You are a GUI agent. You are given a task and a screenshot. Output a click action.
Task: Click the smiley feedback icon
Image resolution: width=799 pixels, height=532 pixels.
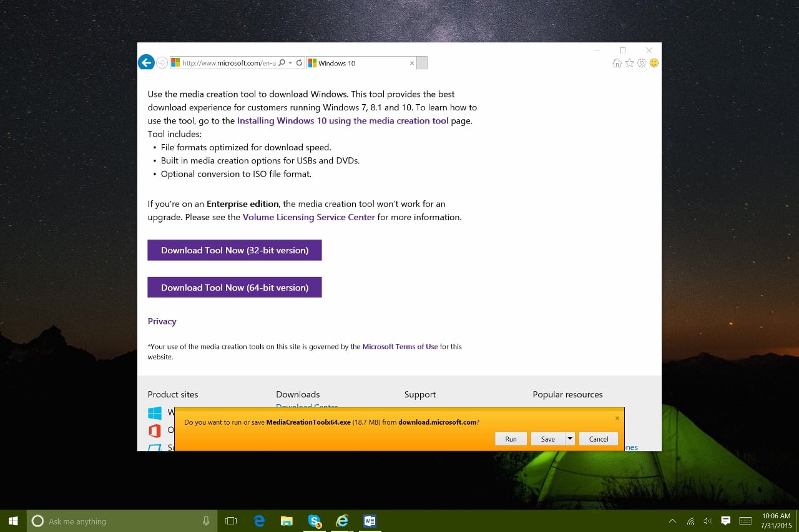(x=654, y=63)
